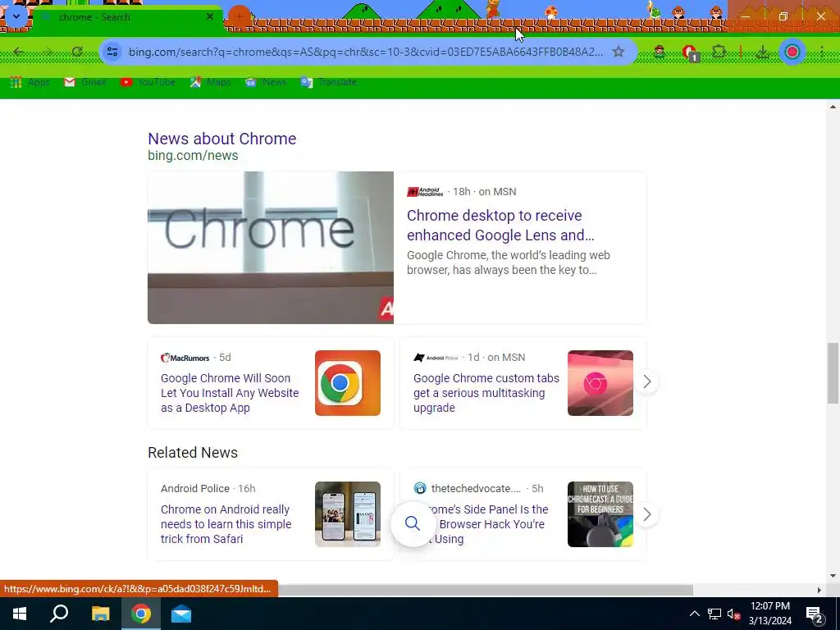Open File Explorer from the taskbar
This screenshot has width=840, height=630.
[100, 614]
